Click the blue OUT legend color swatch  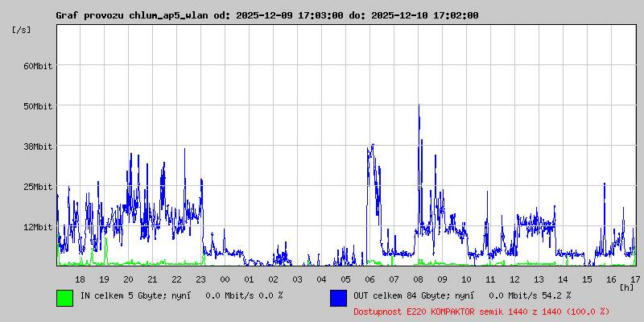tap(338, 298)
